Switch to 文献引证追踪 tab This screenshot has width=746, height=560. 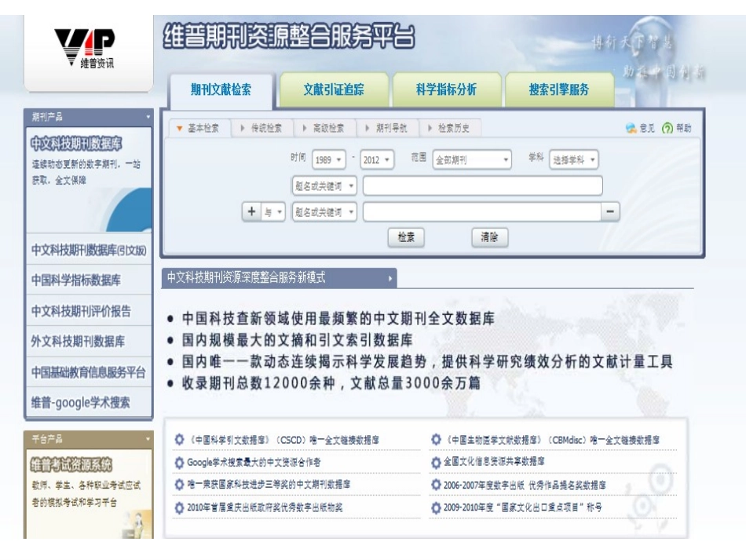334,90
